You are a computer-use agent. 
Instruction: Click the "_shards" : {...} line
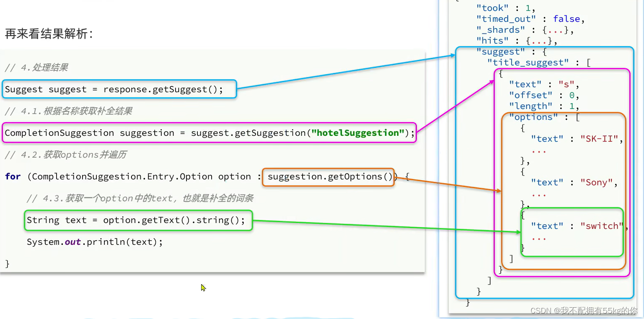[525, 30]
